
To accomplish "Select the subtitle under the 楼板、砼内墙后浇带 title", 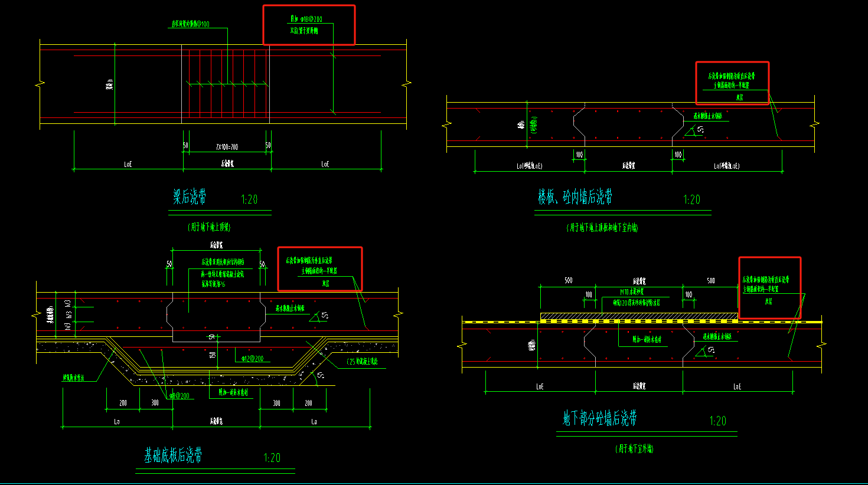I will point(602,228).
